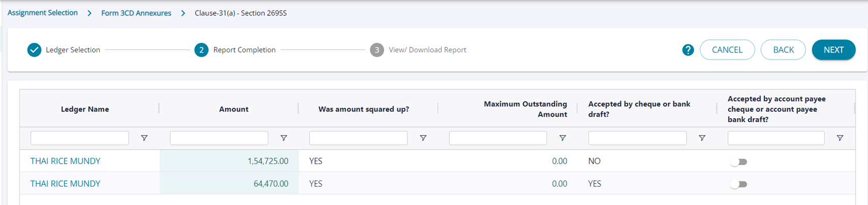This screenshot has width=868, height=205.
Task: Open filter options for Ledger Name column
Action: tap(144, 138)
